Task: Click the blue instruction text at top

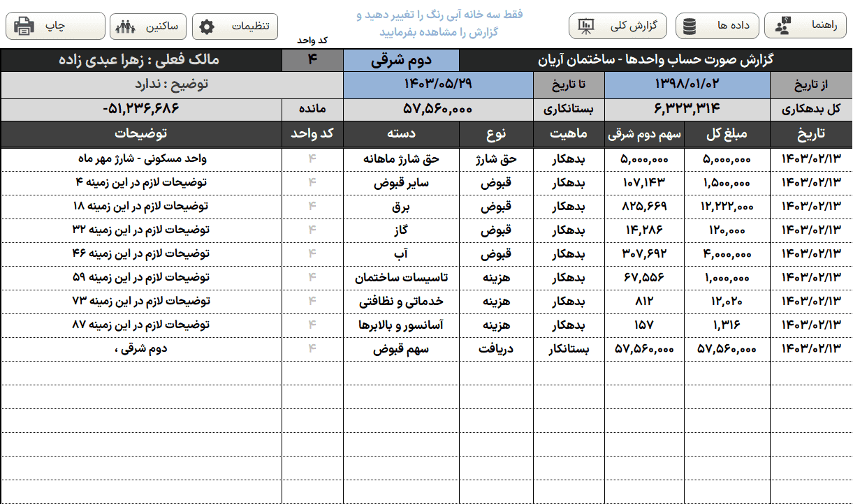Action: click(439, 24)
